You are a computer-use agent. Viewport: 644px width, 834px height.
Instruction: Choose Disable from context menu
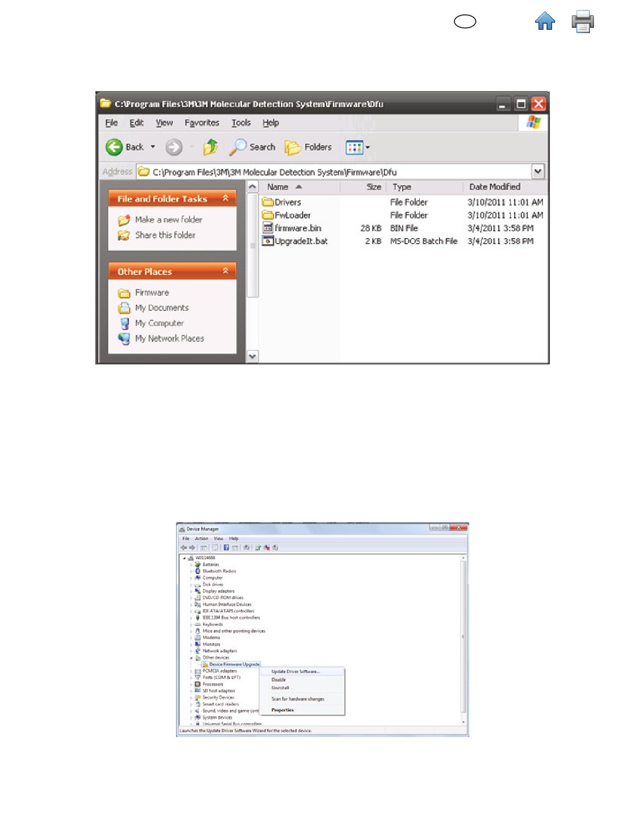302,680
